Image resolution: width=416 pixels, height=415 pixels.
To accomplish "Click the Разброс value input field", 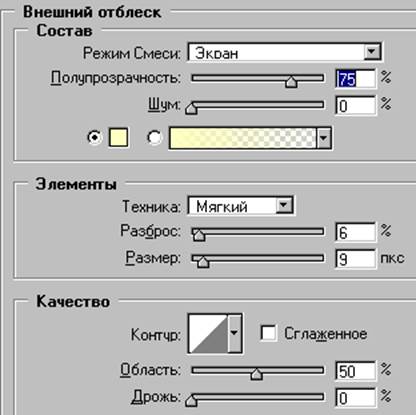I will click(355, 232).
